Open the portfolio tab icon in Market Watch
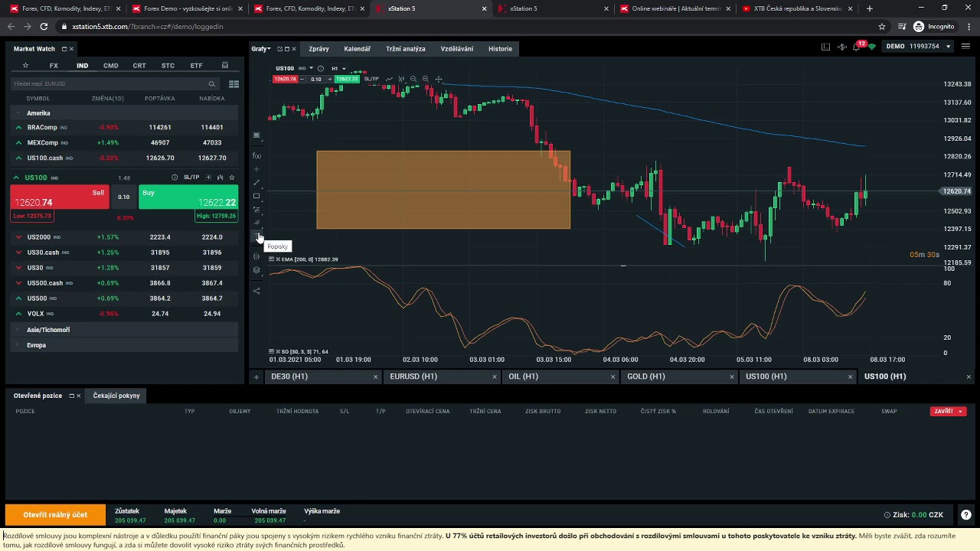 pos(224,66)
